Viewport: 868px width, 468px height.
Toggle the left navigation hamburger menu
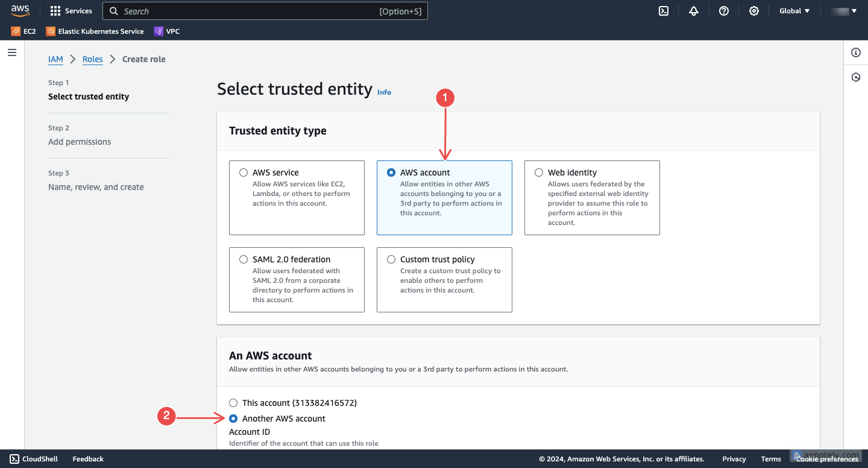11,52
